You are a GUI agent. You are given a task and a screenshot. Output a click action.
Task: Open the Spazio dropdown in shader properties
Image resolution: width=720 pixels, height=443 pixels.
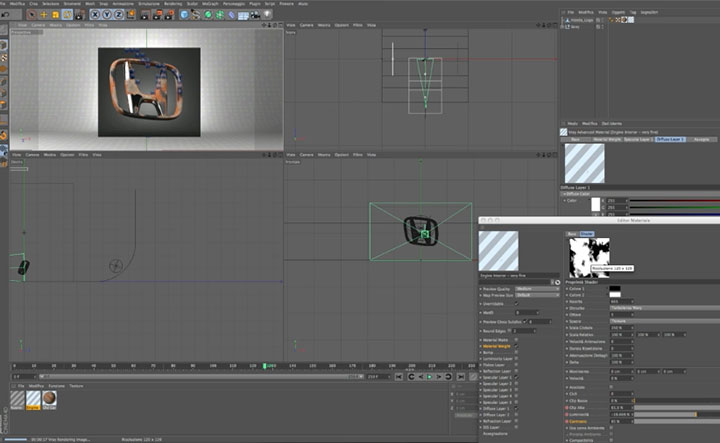[x=665, y=321]
